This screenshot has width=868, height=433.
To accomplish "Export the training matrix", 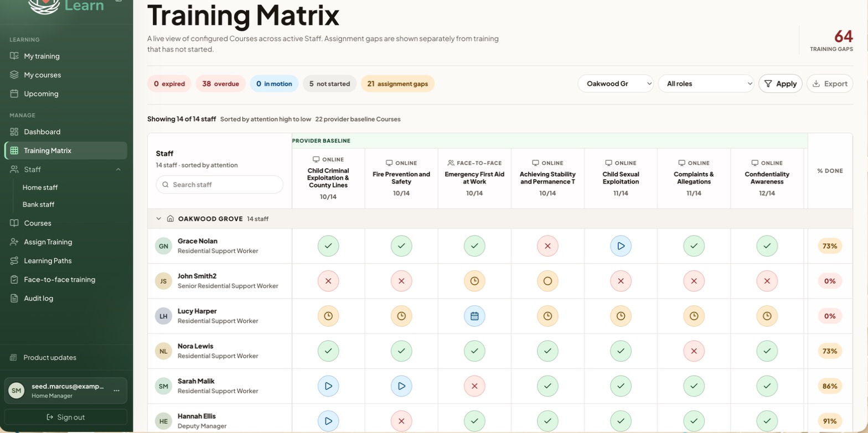I will pyautogui.click(x=829, y=84).
